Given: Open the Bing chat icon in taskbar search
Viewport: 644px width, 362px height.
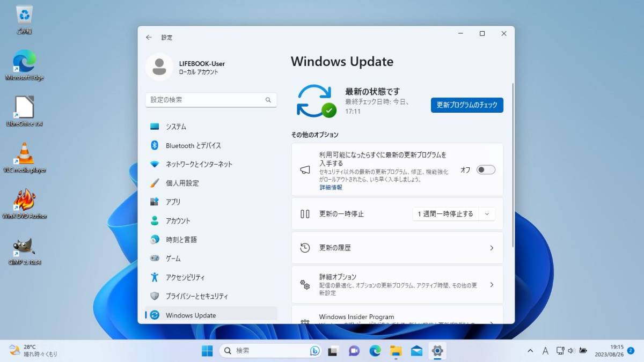Looking at the screenshot, I should (315, 351).
